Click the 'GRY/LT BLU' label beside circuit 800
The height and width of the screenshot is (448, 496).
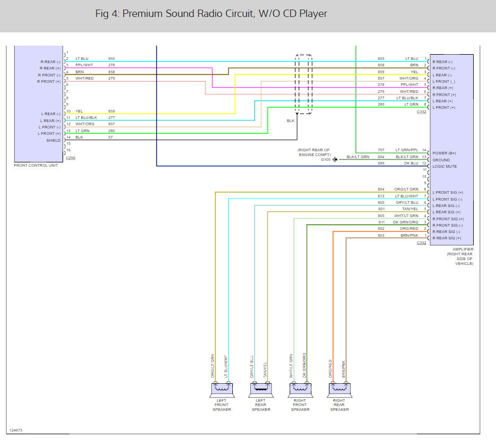[407, 203]
